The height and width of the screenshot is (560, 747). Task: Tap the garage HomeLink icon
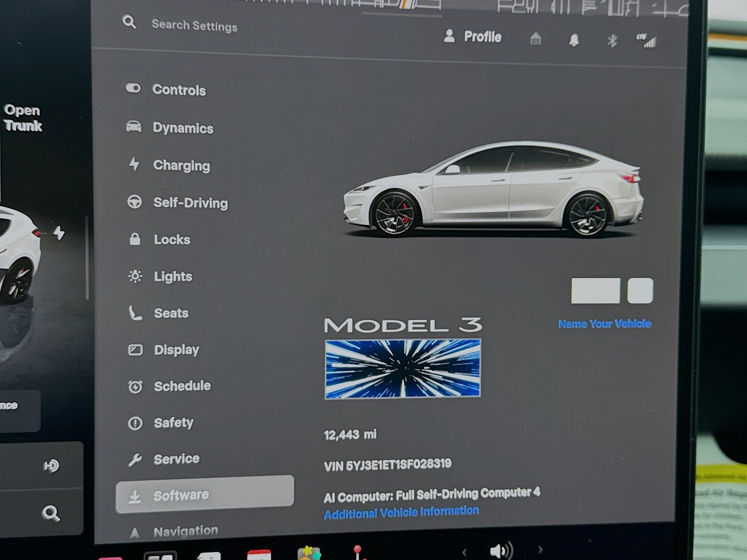click(535, 39)
